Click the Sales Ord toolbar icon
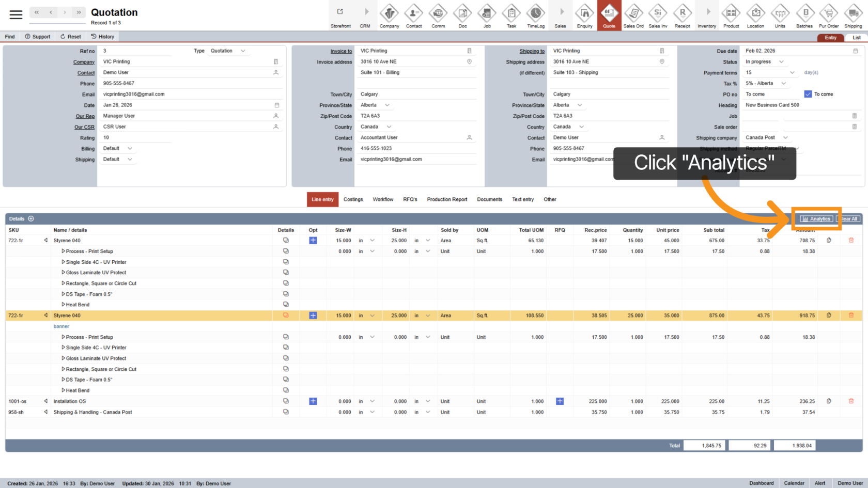The width and height of the screenshot is (868, 488). 633,15
